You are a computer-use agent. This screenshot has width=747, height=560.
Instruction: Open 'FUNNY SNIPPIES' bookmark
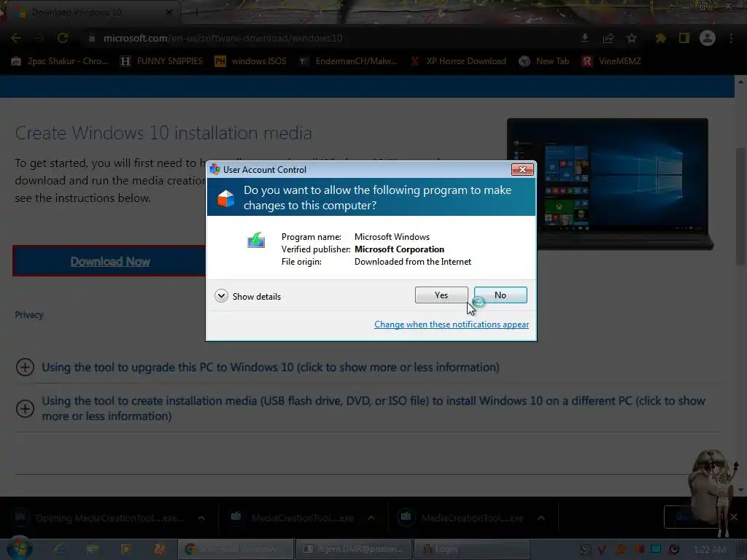coord(161,61)
